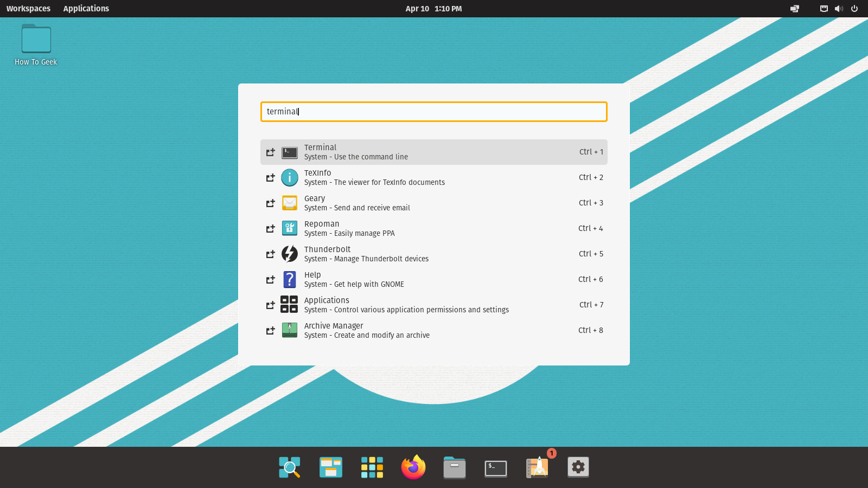Select the Archive Manager result title
Screen dimensions: 868x488
(x=334, y=326)
